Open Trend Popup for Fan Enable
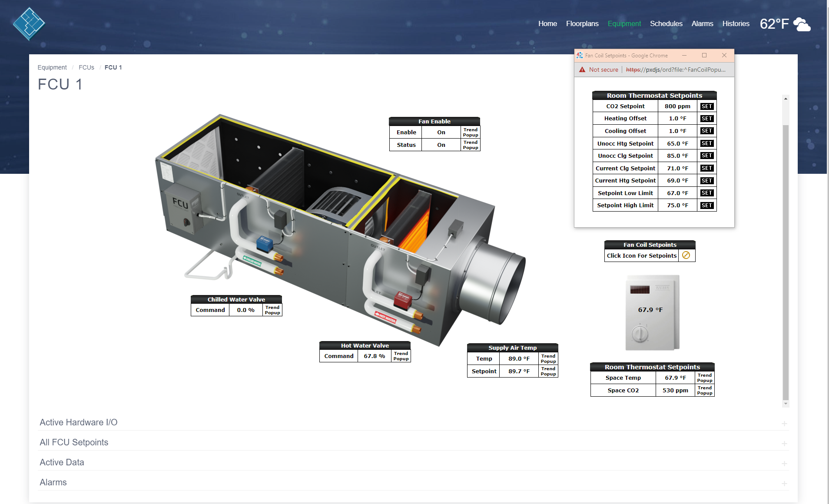This screenshot has width=829, height=504. [x=470, y=133]
